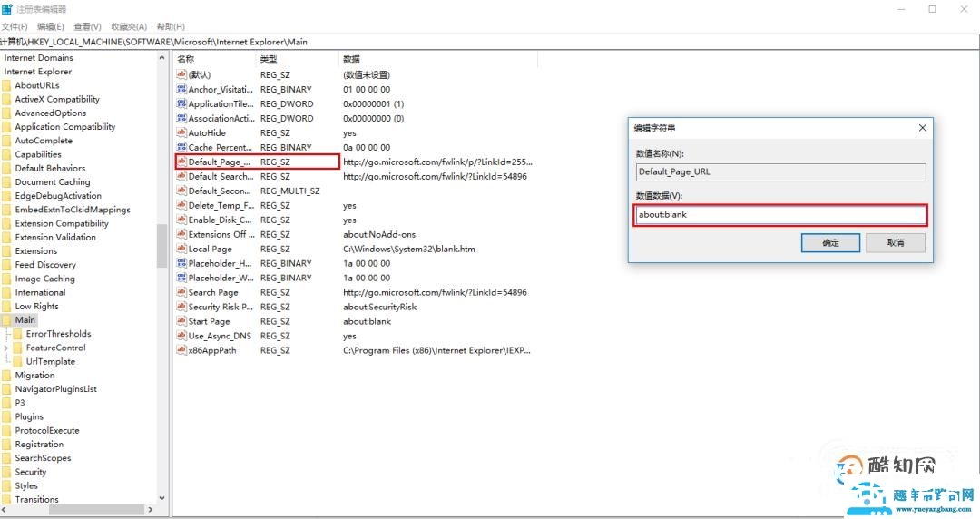Click the binary icon of Cache_Percent...
The height and width of the screenshot is (519, 980).
pyautogui.click(x=181, y=147)
